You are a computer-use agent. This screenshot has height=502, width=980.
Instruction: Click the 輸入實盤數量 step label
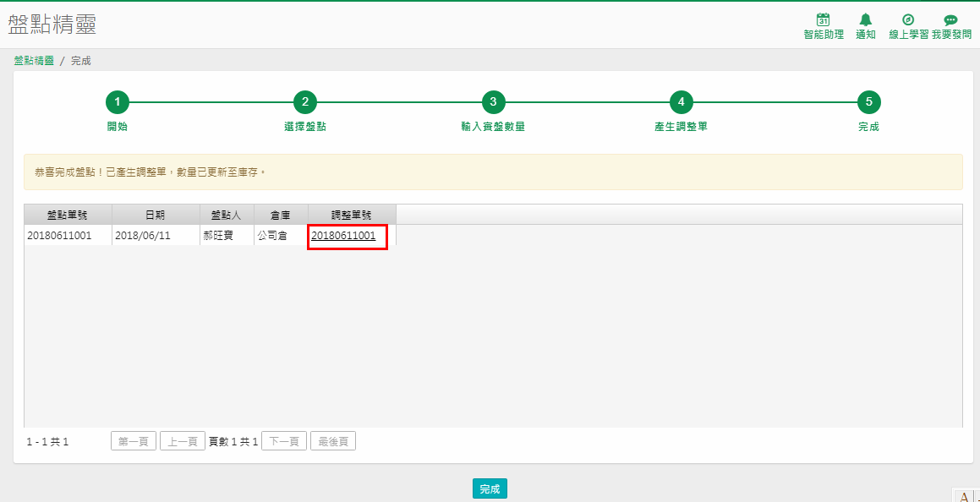pos(493,127)
